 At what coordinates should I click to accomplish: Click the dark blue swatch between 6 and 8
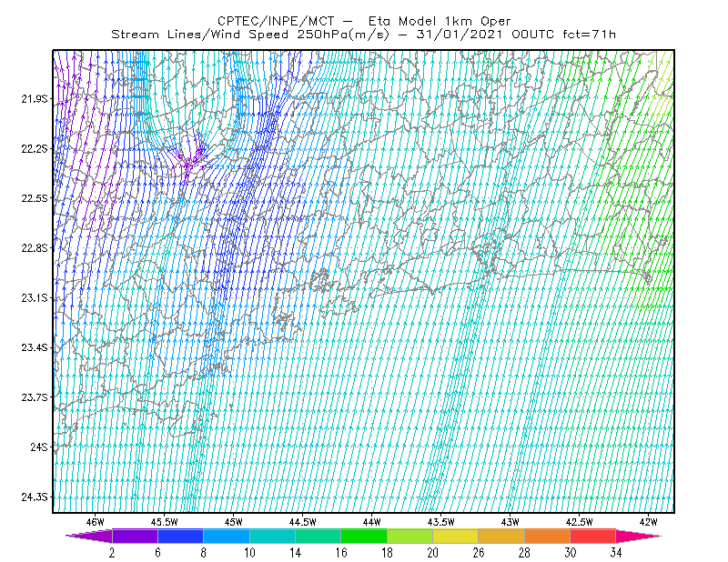[180, 536]
